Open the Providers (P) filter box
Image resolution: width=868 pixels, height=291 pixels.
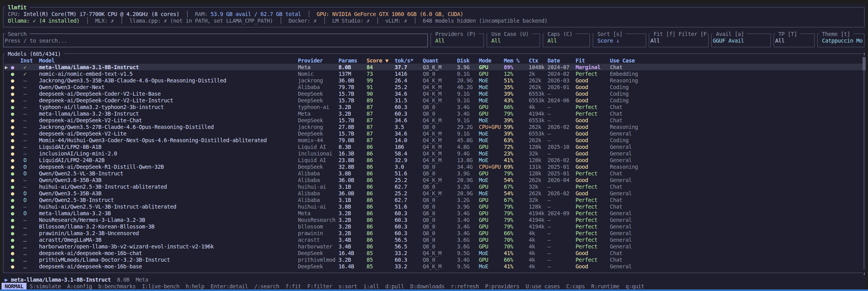(457, 41)
